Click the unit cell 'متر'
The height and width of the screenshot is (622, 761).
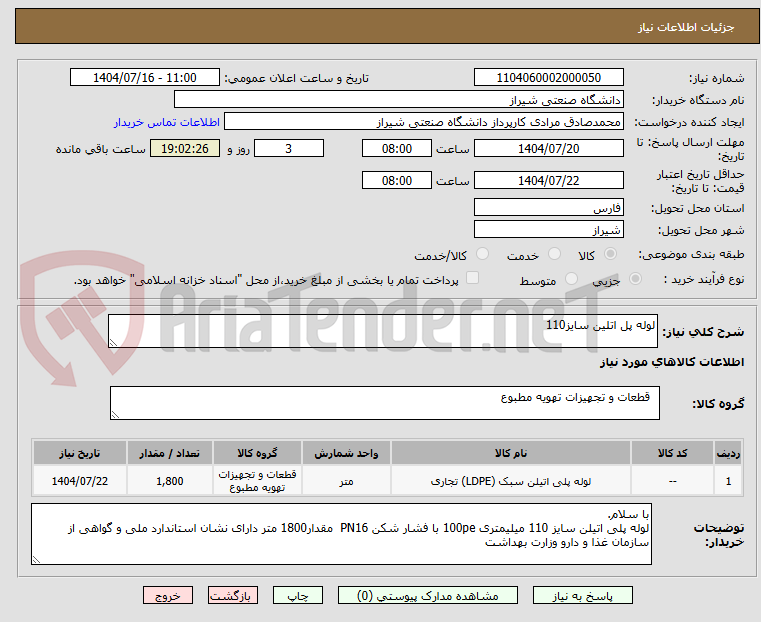click(x=346, y=481)
